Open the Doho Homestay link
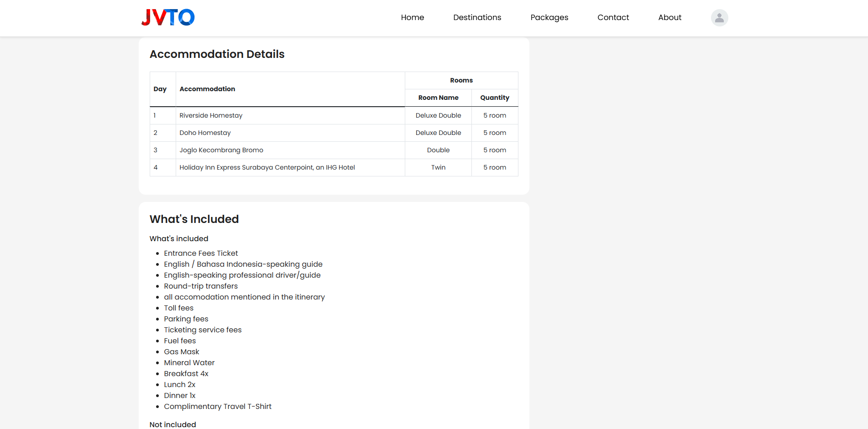 204,133
